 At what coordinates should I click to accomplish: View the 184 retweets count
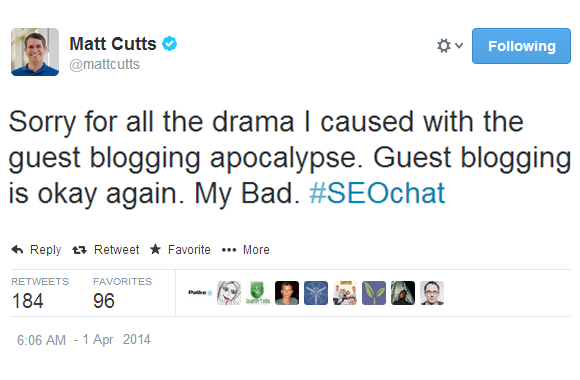[28, 300]
